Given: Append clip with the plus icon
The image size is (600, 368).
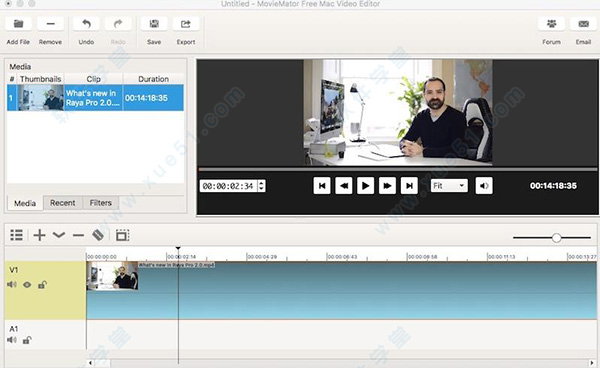Looking at the screenshot, I should tap(39, 235).
